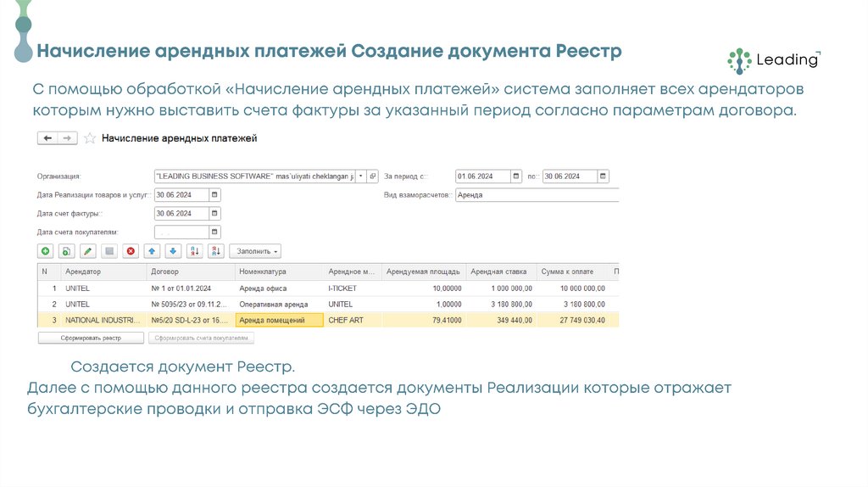Click the 'Номенклатура' column header

tap(279, 271)
